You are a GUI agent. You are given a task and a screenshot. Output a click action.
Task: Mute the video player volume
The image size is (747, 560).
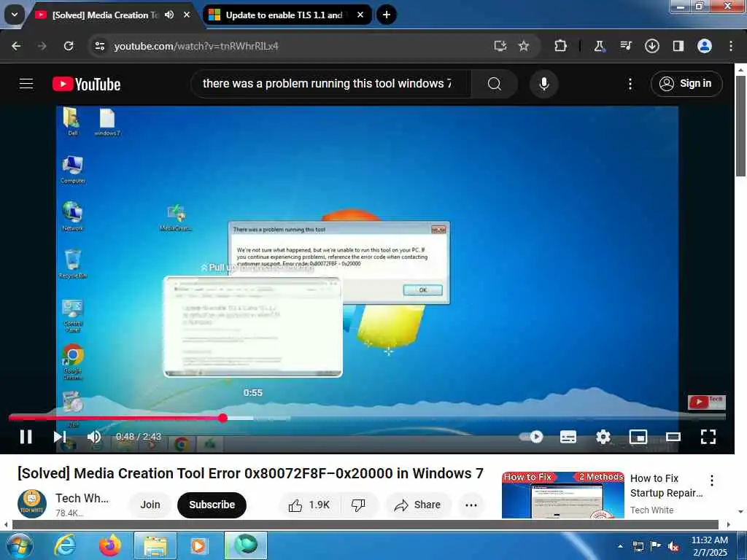pyautogui.click(x=94, y=437)
